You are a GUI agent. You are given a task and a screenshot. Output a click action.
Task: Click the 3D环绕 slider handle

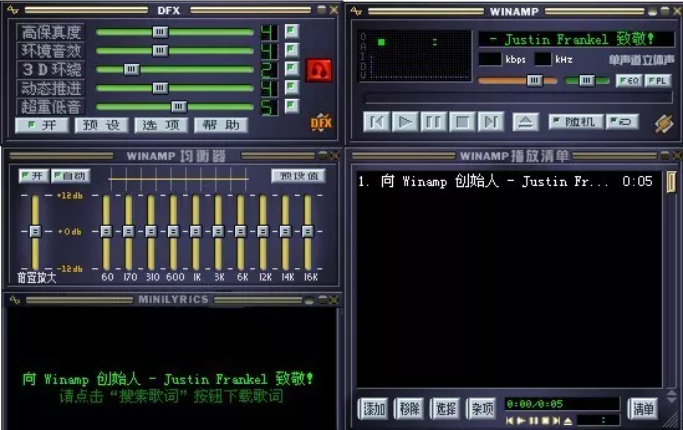pyautogui.click(x=131, y=69)
